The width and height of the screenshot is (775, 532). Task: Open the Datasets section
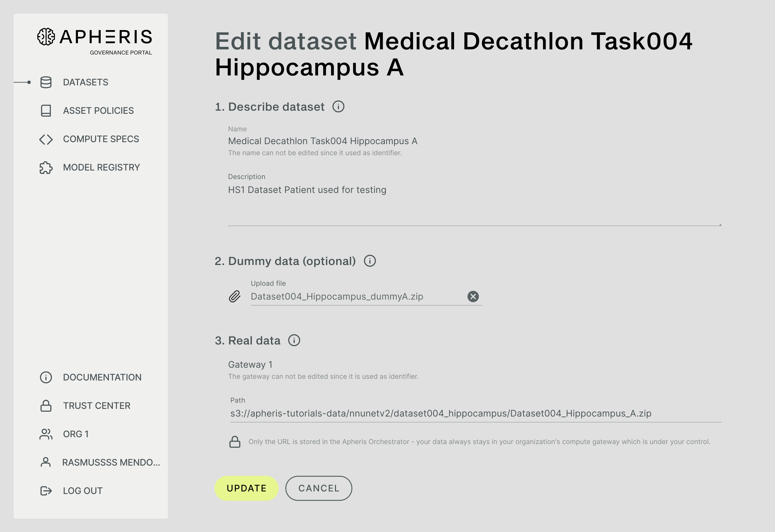tap(85, 82)
